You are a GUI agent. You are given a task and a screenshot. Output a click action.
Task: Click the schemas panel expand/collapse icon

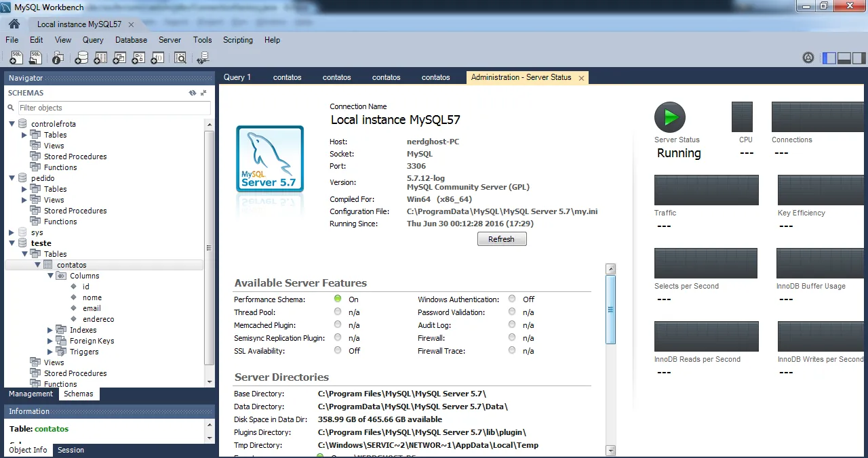coord(203,93)
